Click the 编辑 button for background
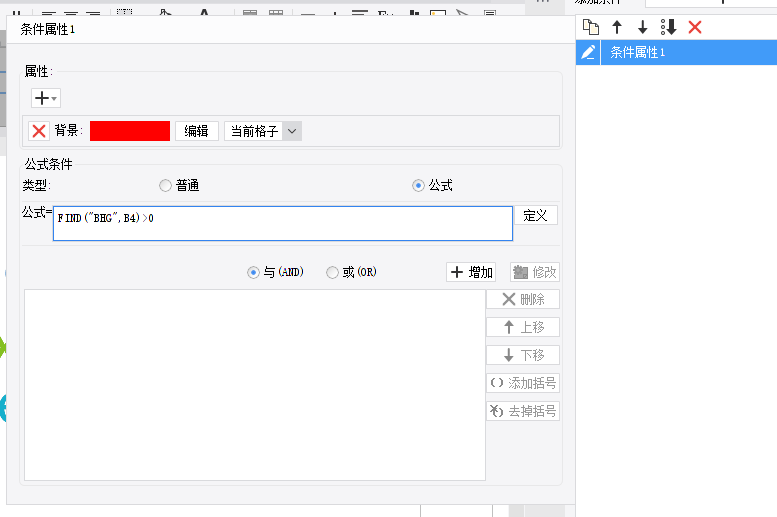Image resolution: width=777 pixels, height=517 pixels. 197,131
